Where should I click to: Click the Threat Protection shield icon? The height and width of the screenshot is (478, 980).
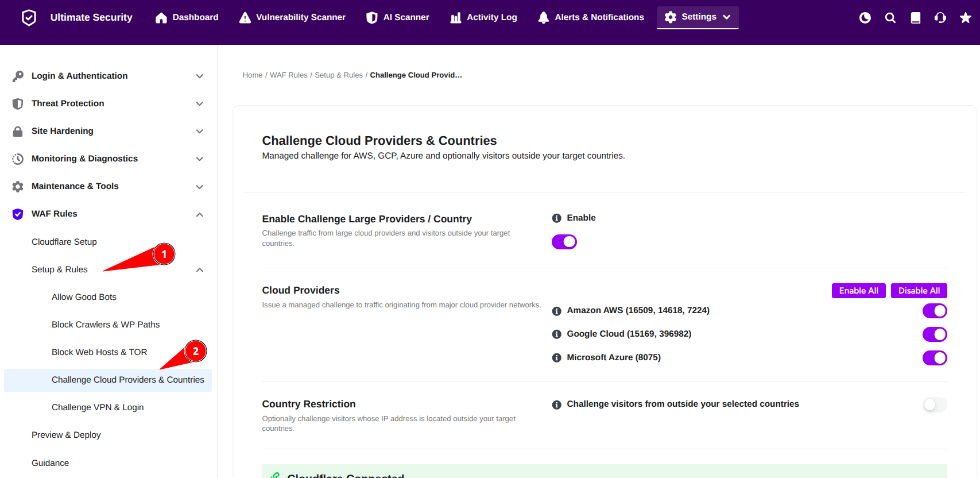(18, 103)
